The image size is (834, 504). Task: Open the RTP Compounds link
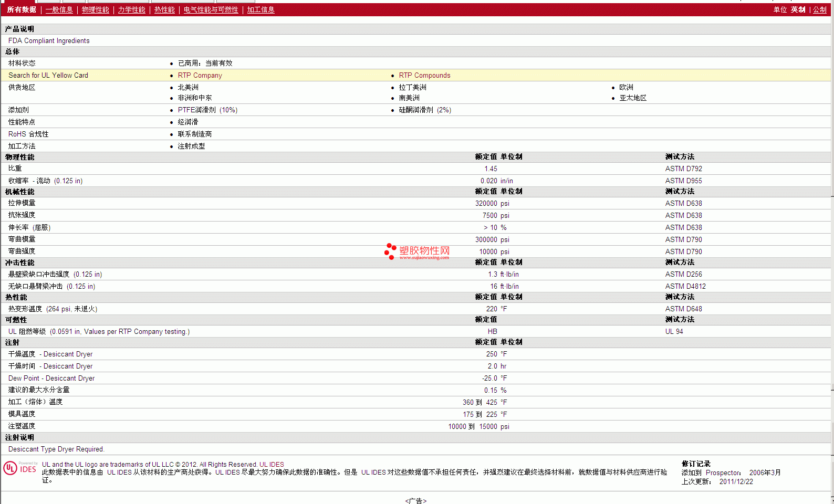click(424, 75)
